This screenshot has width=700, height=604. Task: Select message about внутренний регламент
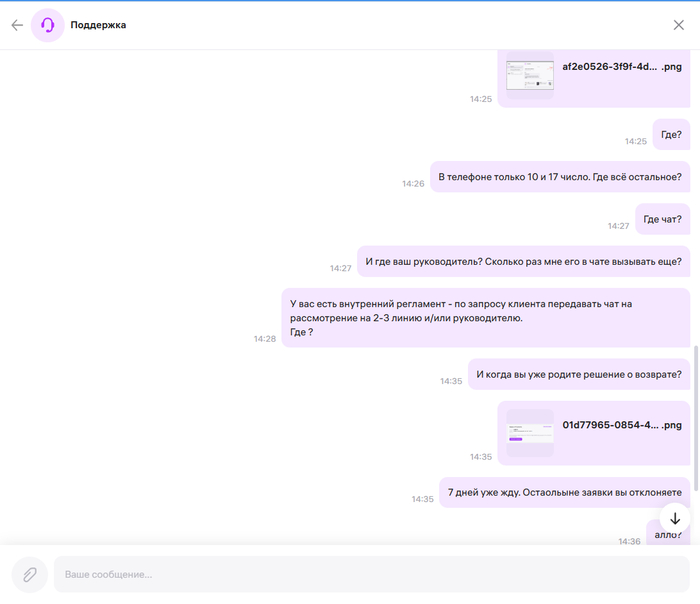pos(485,317)
